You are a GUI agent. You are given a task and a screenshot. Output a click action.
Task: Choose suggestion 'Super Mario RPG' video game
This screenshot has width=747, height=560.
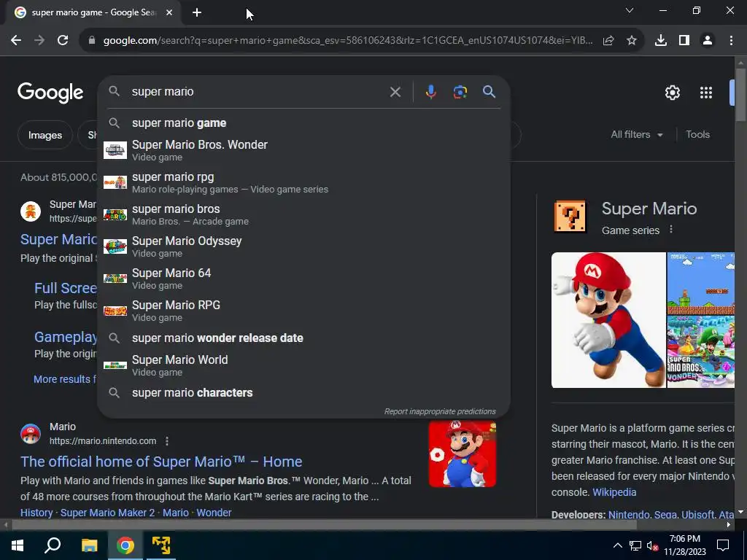[303, 311]
